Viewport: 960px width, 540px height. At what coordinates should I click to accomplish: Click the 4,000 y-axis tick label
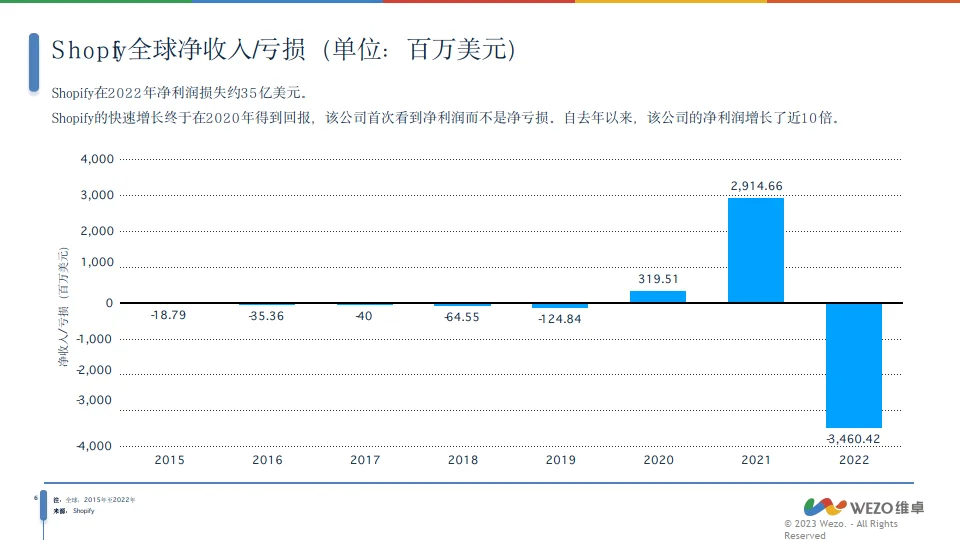point(97,159)
